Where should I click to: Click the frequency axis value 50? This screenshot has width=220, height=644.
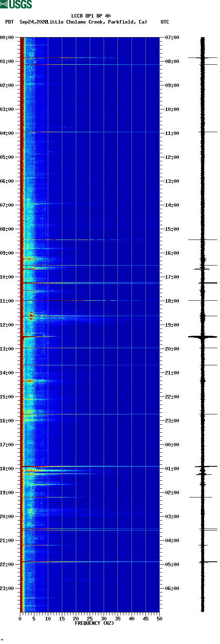(159, 619)
